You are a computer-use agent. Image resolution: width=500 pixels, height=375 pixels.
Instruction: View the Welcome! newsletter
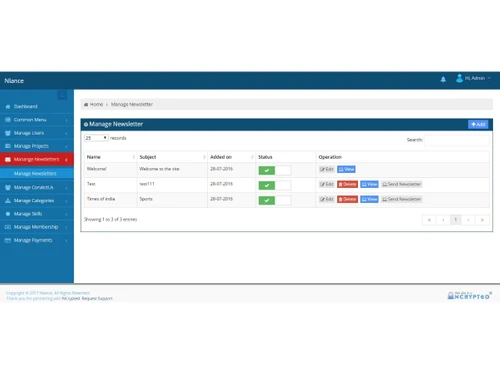point(346,169)
